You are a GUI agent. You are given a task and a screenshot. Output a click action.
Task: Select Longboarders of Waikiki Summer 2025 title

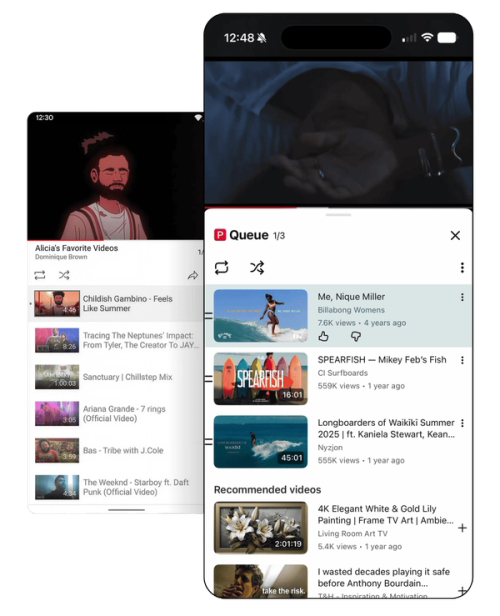(x=386, y=428)
